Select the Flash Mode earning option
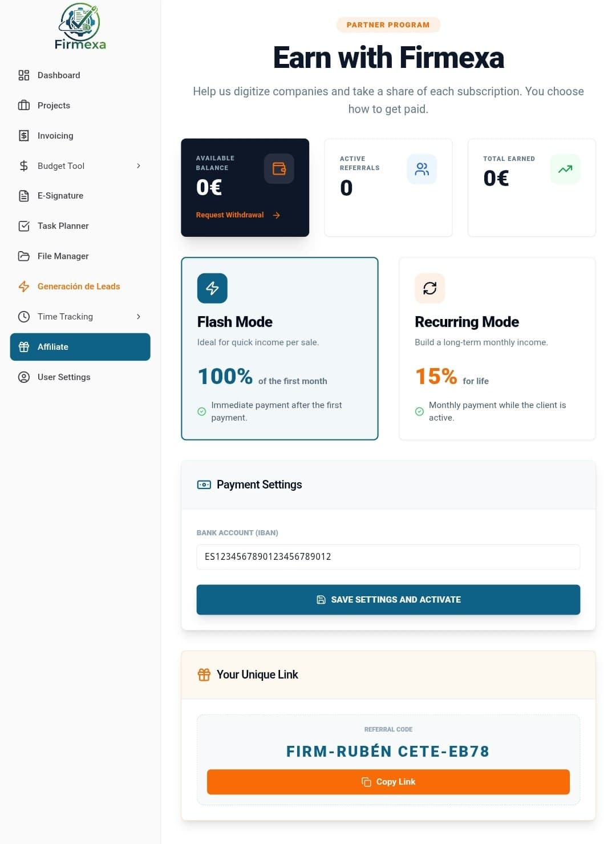 click(279, 348)
